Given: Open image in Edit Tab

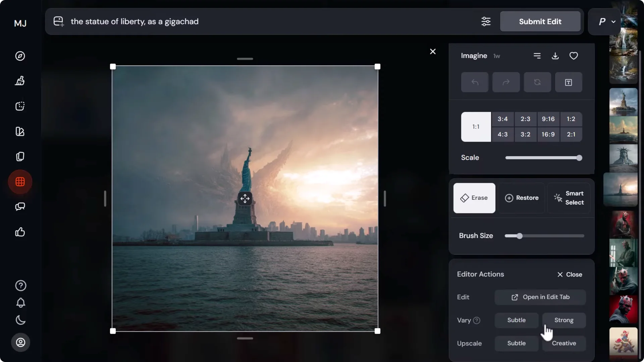Looking at the screenshot, I should click(540, 297).
